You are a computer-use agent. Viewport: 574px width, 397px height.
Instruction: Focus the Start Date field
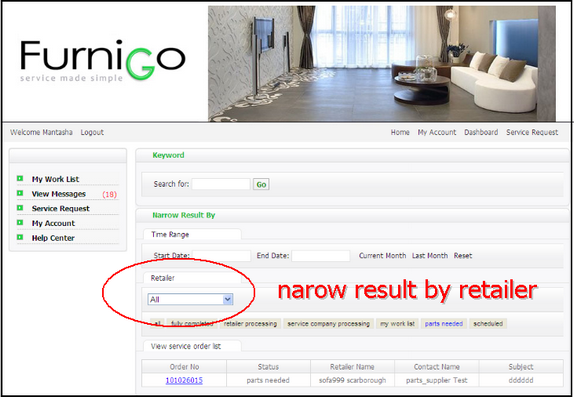coord(221,256)
